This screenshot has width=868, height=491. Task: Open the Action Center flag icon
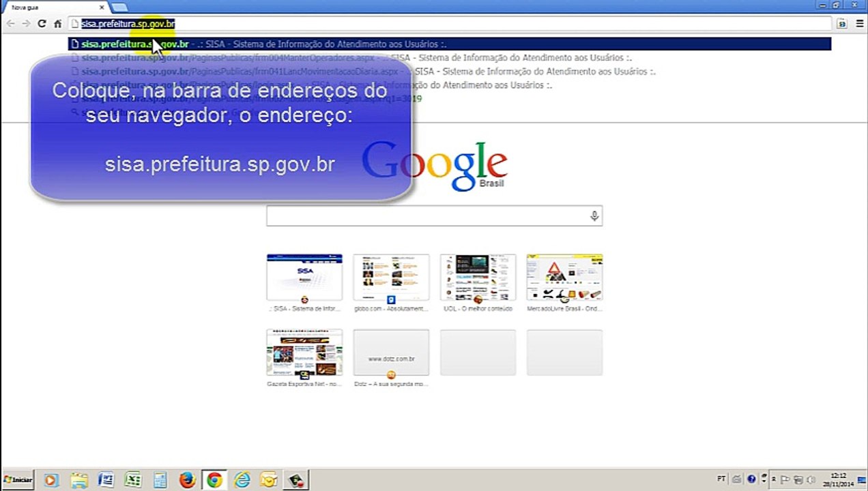coord(786,479)
